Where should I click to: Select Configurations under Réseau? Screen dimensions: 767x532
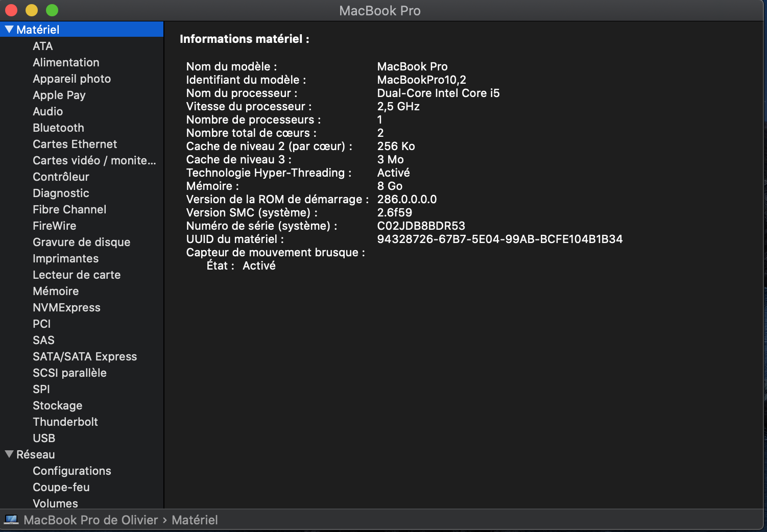[71, 471]
